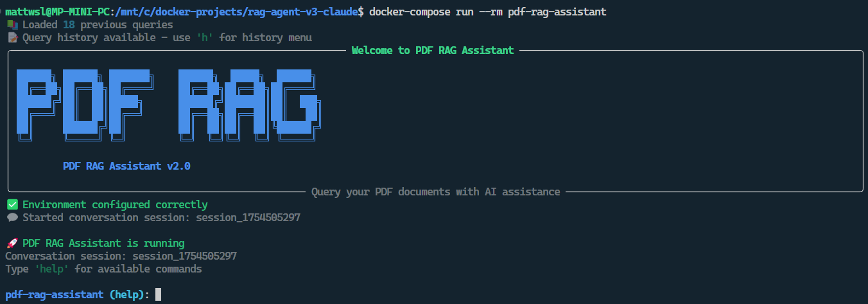Click the 'Welcome to PDF RAG Assistant' title

pos(433,50)
